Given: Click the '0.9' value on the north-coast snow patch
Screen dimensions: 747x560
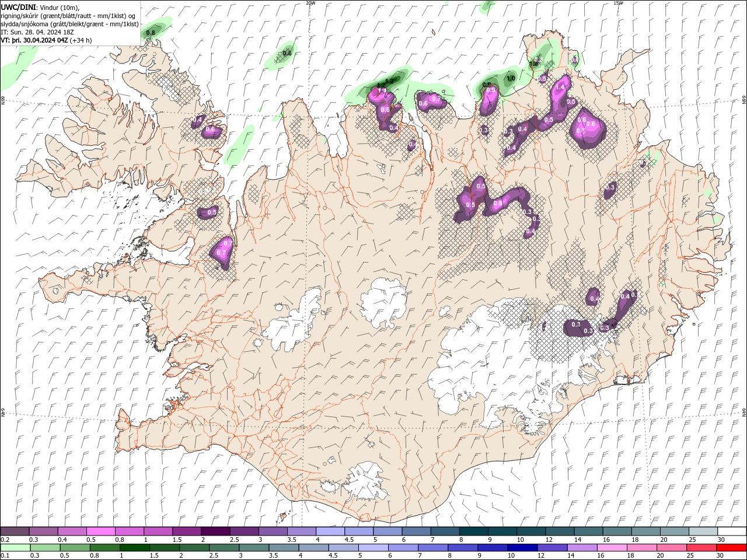Looking at the screenshot, I should 491,90.
